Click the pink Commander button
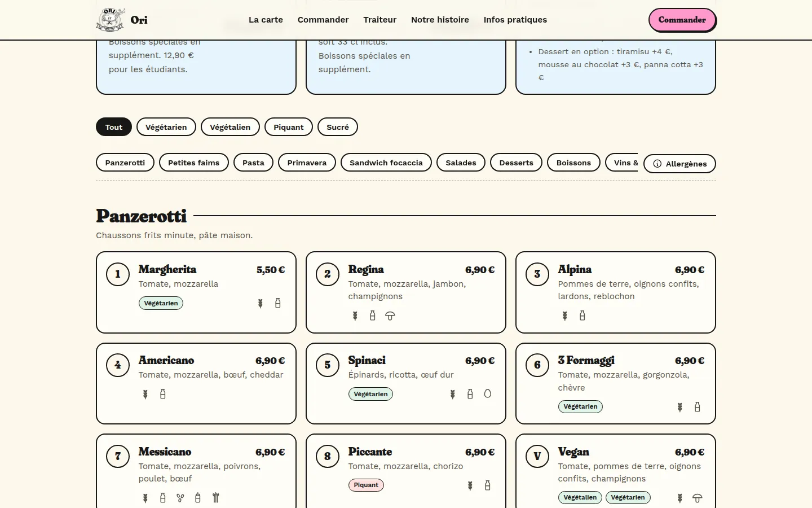This screenshot has height=508, width=812. click(682, 20)
